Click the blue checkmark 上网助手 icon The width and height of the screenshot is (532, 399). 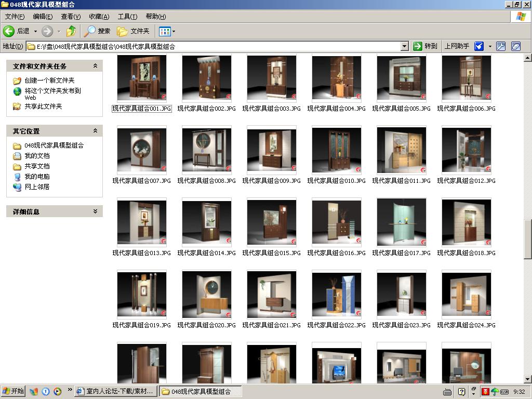pyautogui.click(x=479, y=46)
